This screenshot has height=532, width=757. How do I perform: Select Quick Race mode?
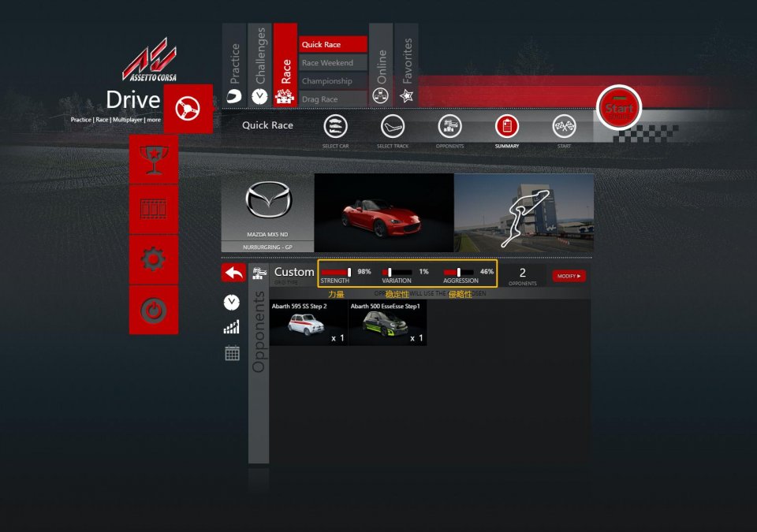[333, 44]
